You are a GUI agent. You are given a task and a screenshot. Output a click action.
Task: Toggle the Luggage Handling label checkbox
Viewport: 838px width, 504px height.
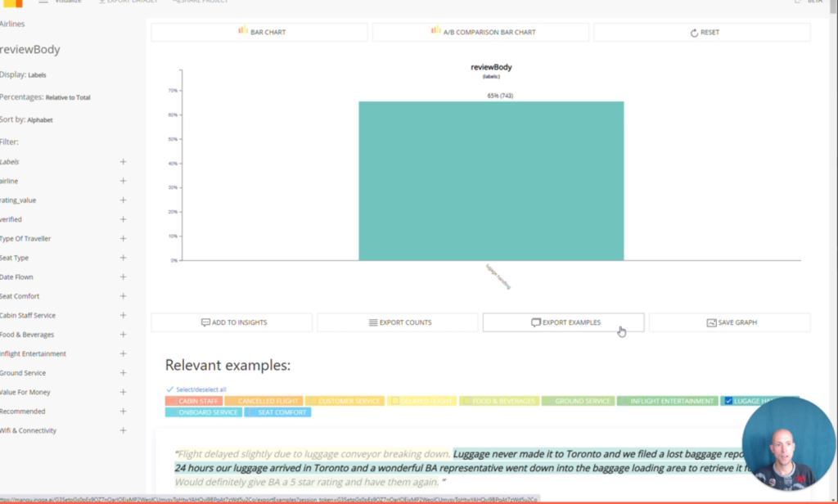pyautogui.click(x=728, y=401)
